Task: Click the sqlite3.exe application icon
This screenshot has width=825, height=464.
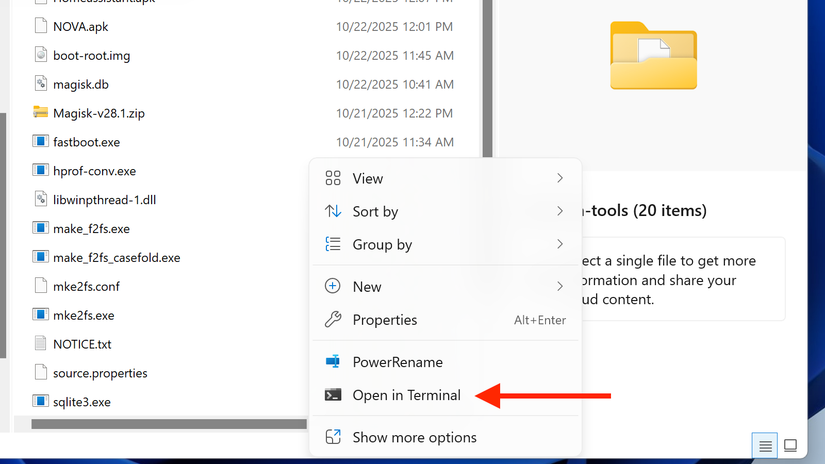Action: click(x=41, y=401)
